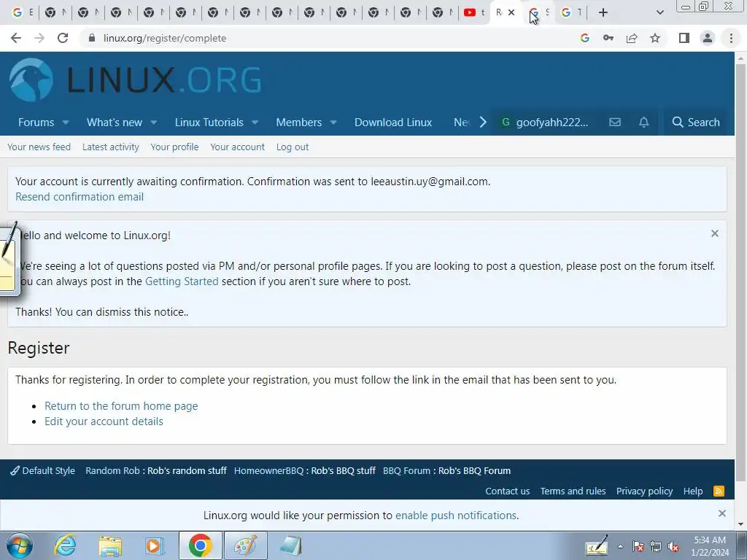Open the goofyahh222 account menu
Image resolution: width=747 pixels, height=560 pixels.
(x=546, y=122)
